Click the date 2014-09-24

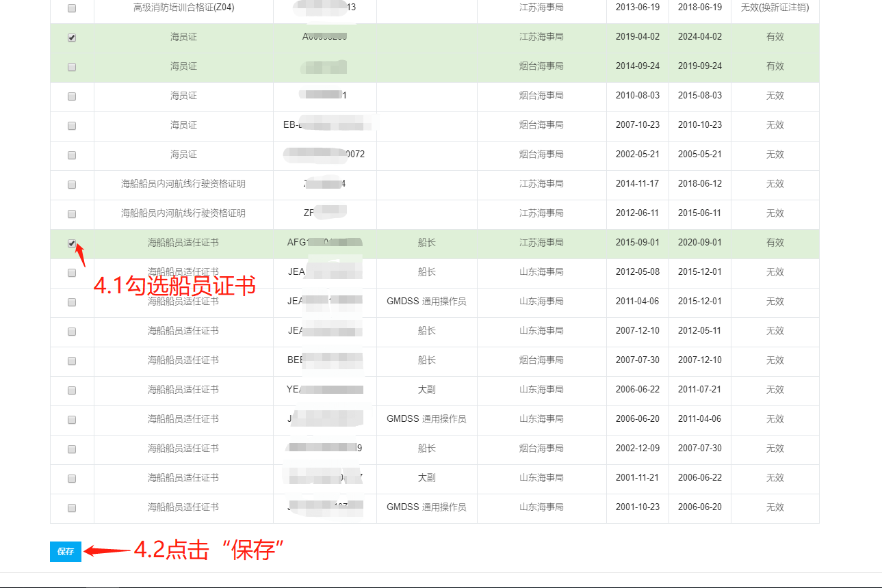[x=637, y=66]
